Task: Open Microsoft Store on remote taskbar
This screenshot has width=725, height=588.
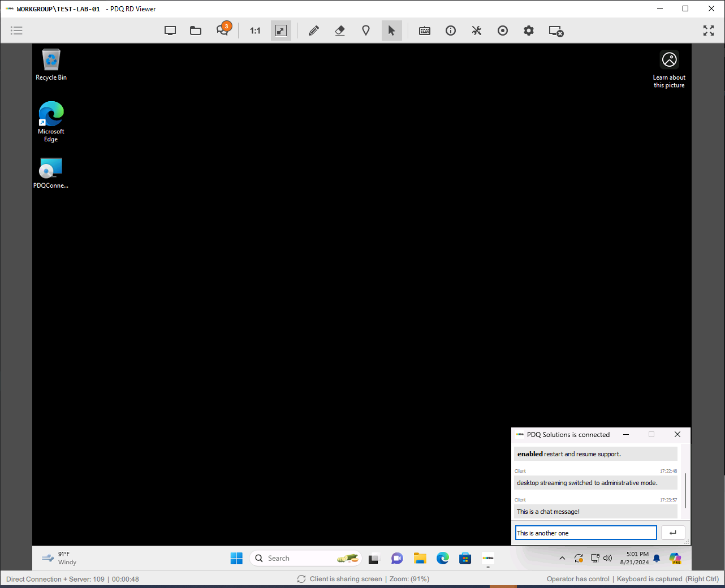Action: point(465,559)
